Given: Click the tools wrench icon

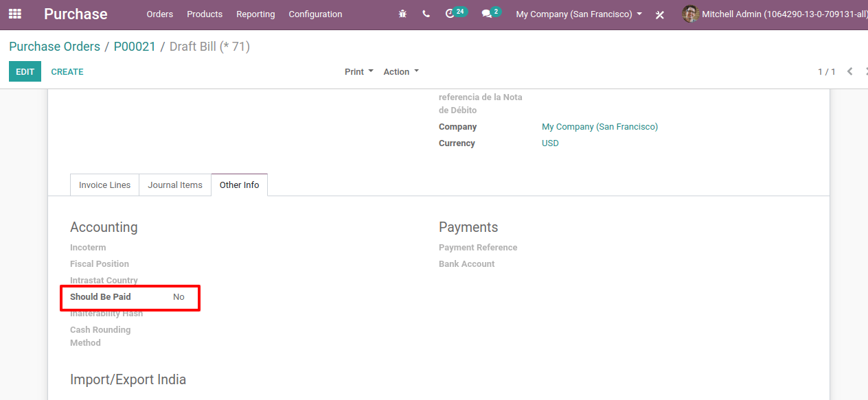Looking at the screenshot, I should pos(660,14).
